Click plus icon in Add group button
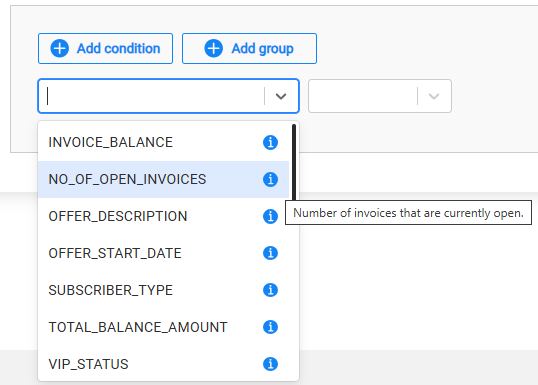This screenshot has width=538, height=385. (214, 48)
